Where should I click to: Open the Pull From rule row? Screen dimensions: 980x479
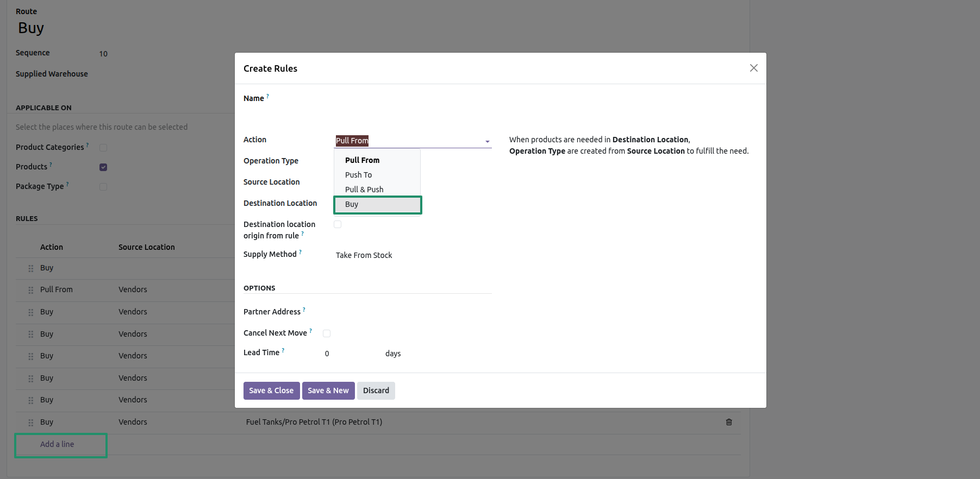[125, 290]
